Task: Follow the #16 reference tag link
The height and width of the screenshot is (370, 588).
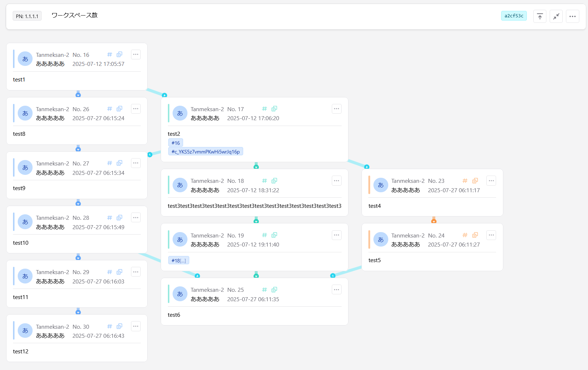Action: 175,143
